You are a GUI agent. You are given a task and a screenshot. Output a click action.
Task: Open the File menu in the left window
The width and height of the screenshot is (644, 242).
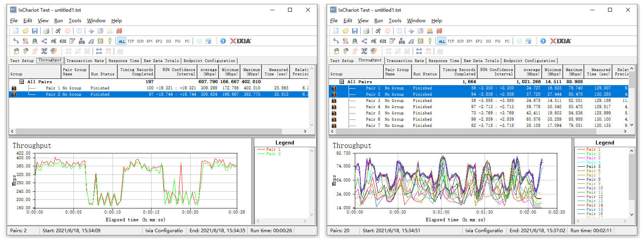click(x=14, y=21)
